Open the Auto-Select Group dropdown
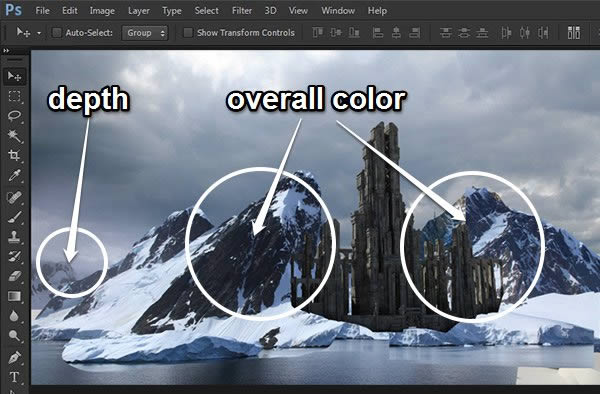 click(145, 33)
